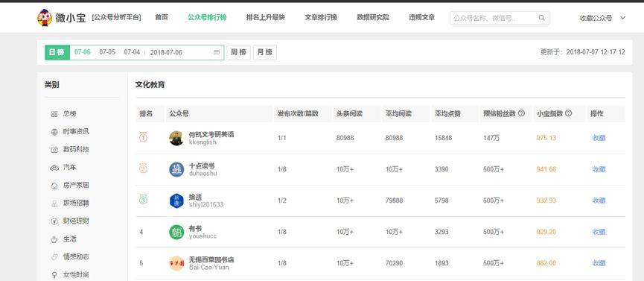Click 收藏 for 无锡百草园书店
Image resolution: width=644 pixels, height=281 pixels.
pos(599,263)
